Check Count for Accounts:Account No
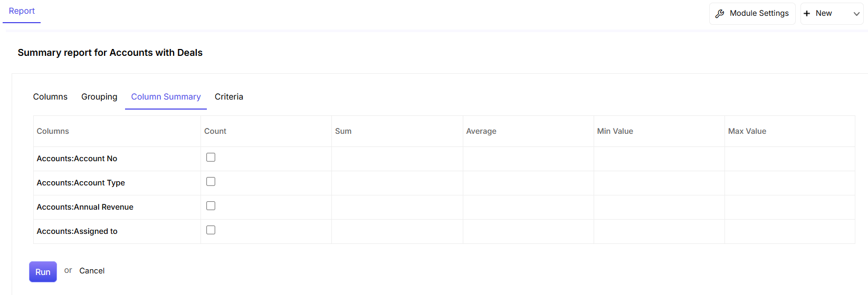This screenshot has height=295, width=868. click(x=211, y=157)
